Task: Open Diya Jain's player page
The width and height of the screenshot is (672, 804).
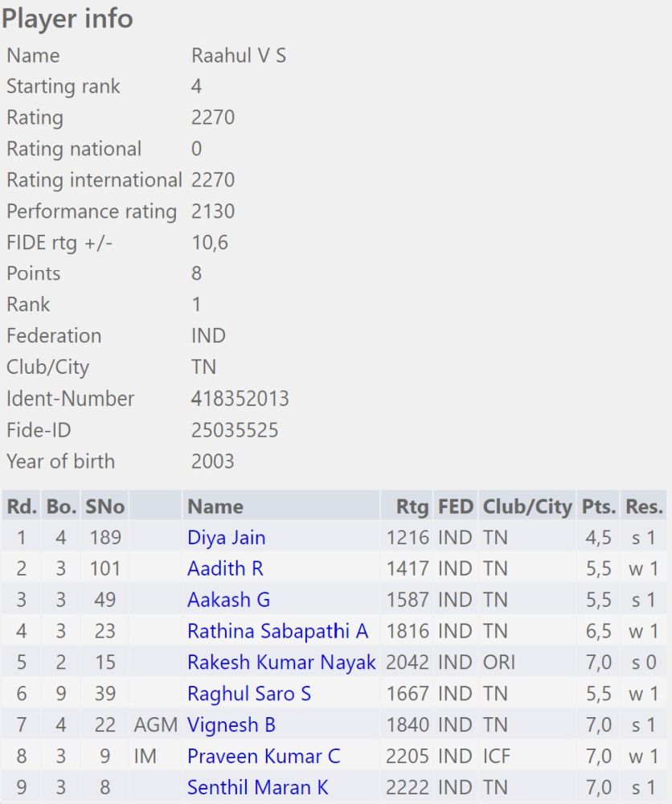Action: pyautogui.click(x=226, y=537)
